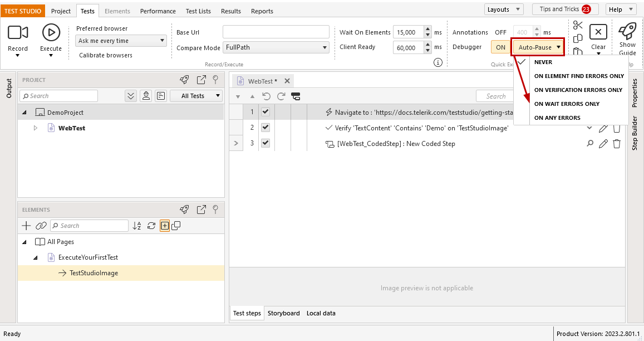
Task: Open the Show Guide rocket icon
Action: 627,31
